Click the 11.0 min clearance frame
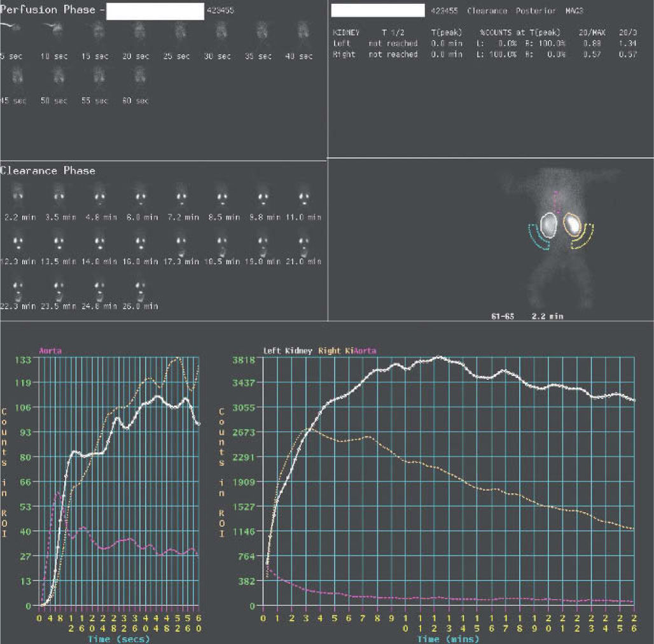The width and height of the screenshot is (654, 644). (303, 192)
